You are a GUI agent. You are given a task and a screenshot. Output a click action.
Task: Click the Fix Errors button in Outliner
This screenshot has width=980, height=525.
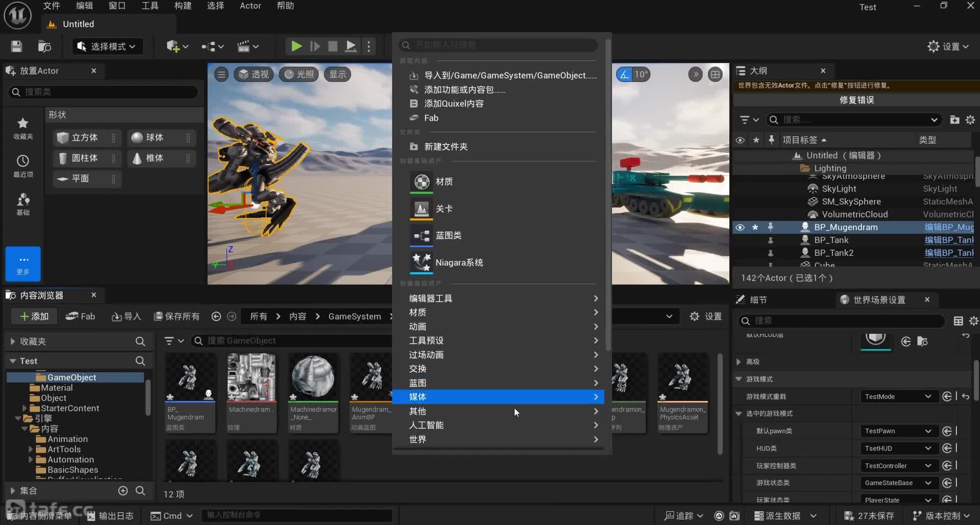coord(856,100)
